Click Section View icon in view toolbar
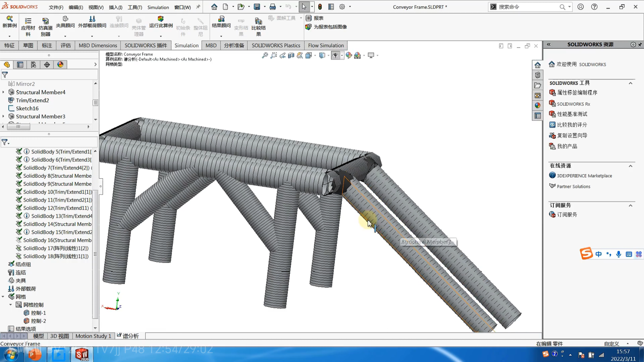 [x=291, y=55]
